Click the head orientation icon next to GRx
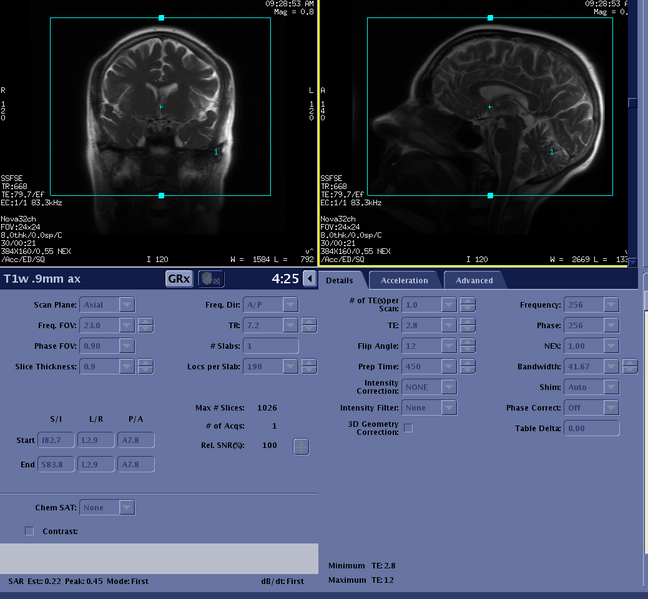Viewport: 648px width, 599px height. click(x=211, y=279)
